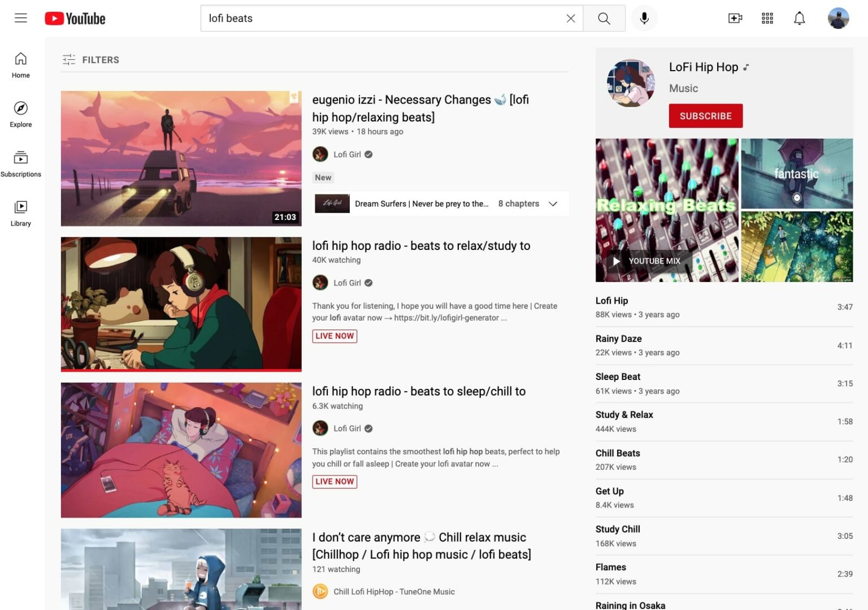This screenshot has width=868, height=610.
Task: Open Subscriptions from the sidebar
Action: coord(20,163)
